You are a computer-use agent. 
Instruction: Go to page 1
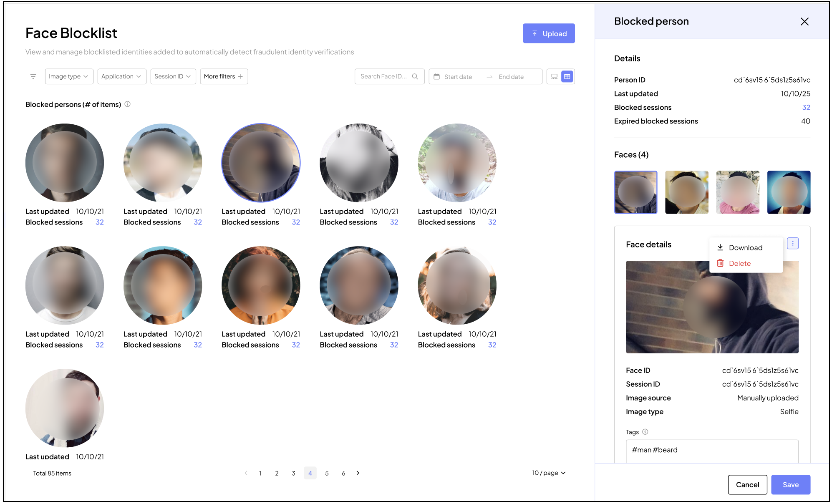[x=260, y=473]
